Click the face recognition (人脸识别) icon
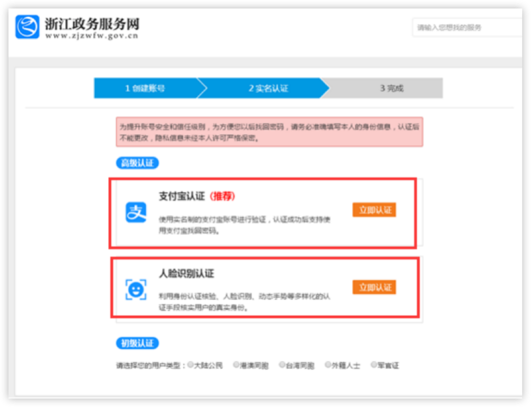The width and height of the screenshot is (532, 407). pos(136,289)
